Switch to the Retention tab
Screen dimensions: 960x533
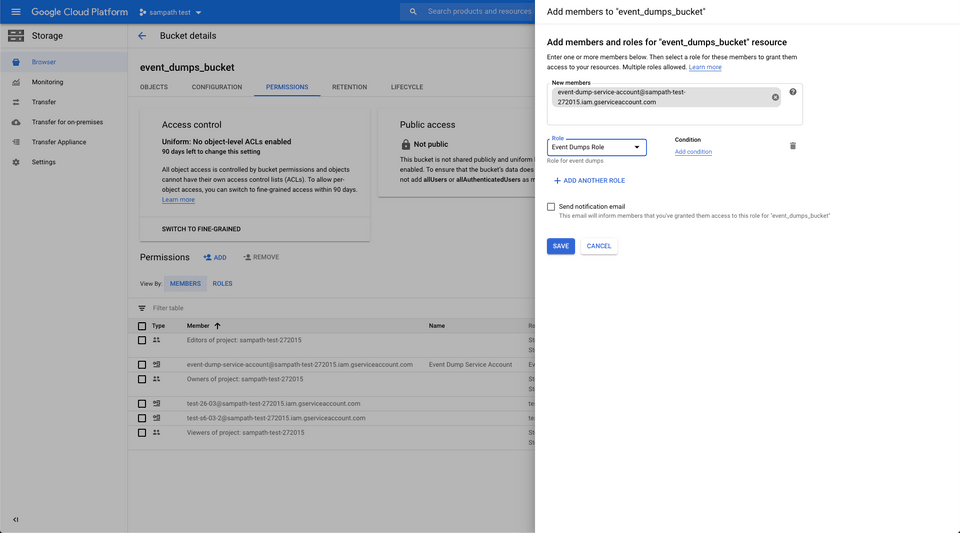point(349,87)
